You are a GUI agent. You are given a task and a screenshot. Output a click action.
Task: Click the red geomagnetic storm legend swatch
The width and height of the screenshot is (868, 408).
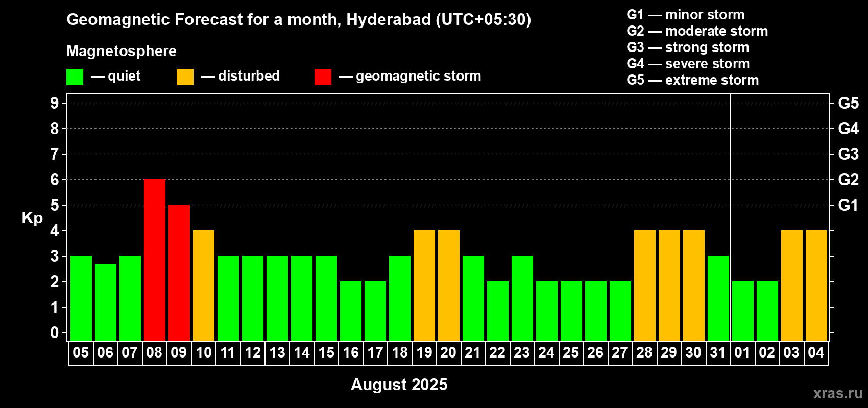coord(323,77)
